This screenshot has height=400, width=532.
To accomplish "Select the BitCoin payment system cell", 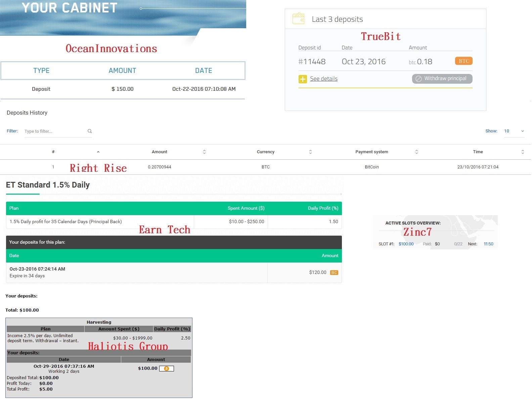I will click(372, 167).
